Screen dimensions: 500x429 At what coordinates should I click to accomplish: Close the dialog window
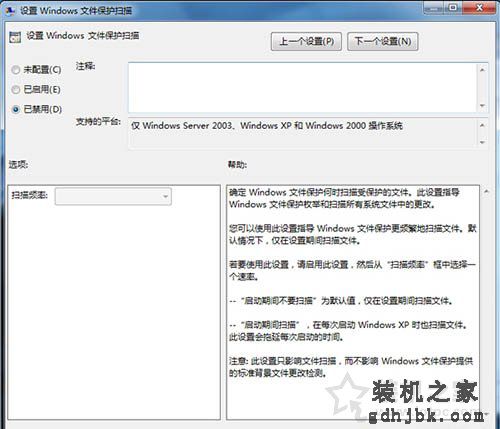(479, 7)
